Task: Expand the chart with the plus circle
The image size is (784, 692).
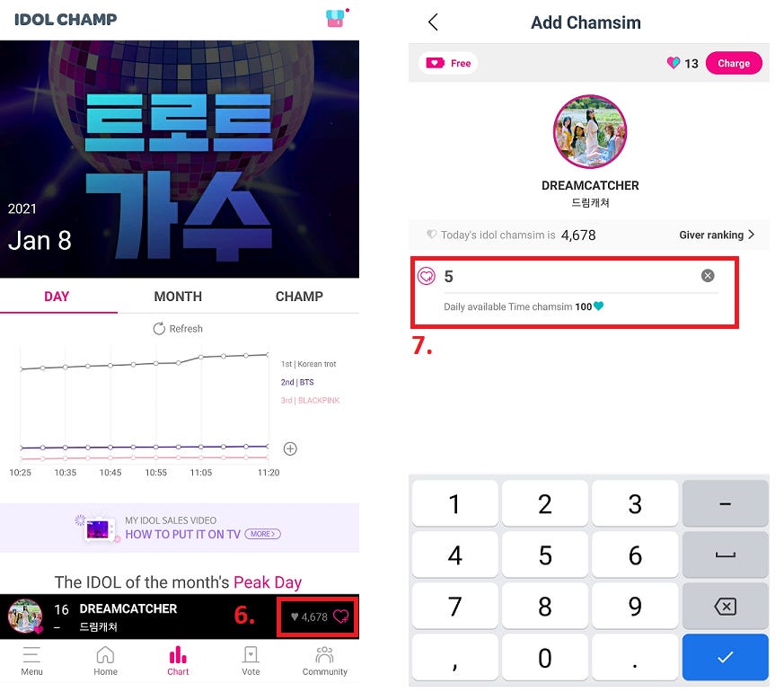Action: [290, 448]
